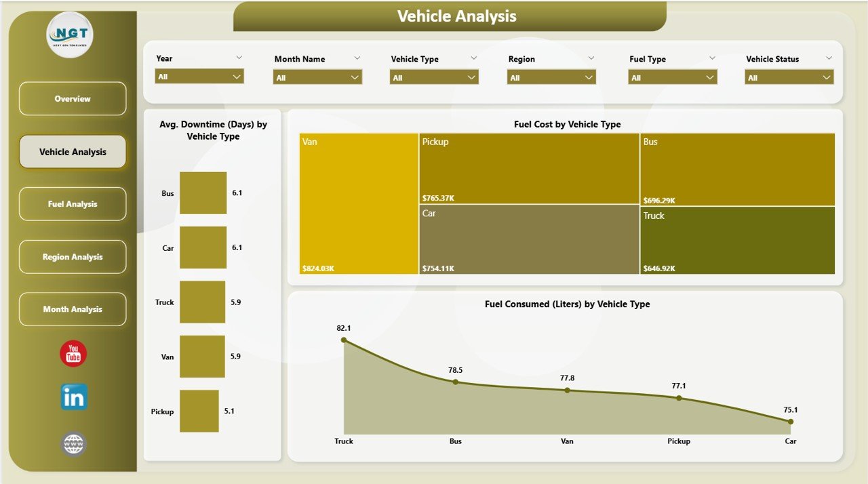This screenshot has height=484, width=868.
Task: Open the NGT YouTube channel icon
Action: click(x=73, y=353)
